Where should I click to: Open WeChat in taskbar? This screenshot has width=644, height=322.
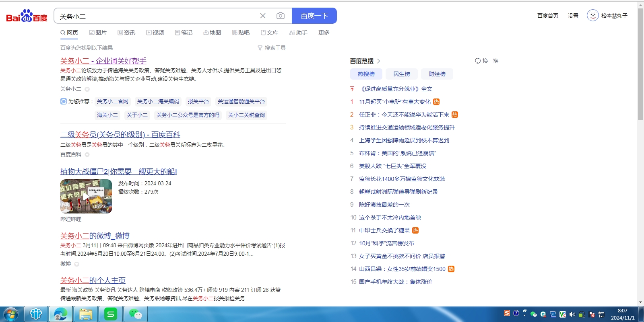pos(135,314)
